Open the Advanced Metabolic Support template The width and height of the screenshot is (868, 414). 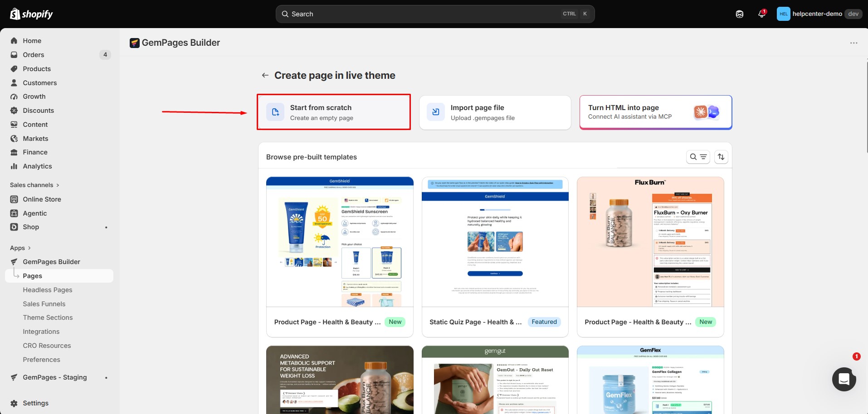coord(340,380)
